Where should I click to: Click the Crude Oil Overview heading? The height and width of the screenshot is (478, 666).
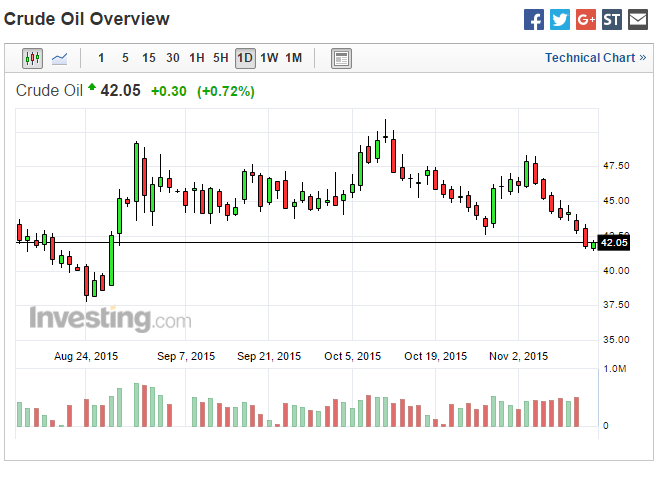87,19
